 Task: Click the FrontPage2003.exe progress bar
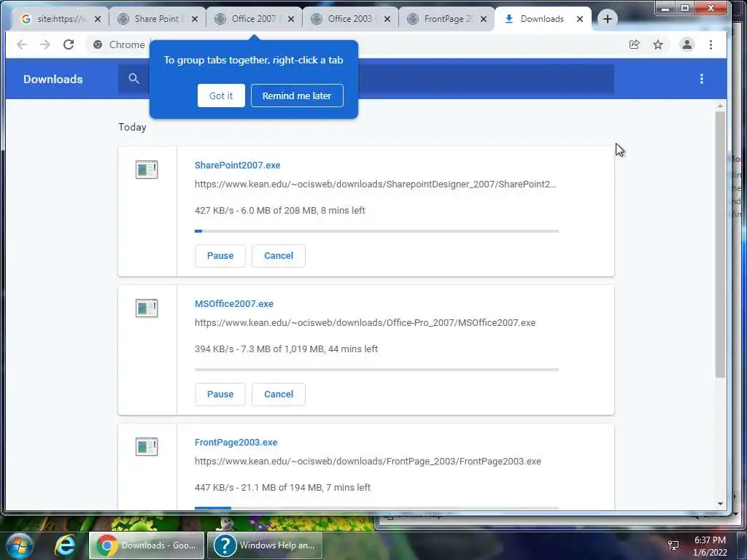pyautogui.click(x=377, y=508)
